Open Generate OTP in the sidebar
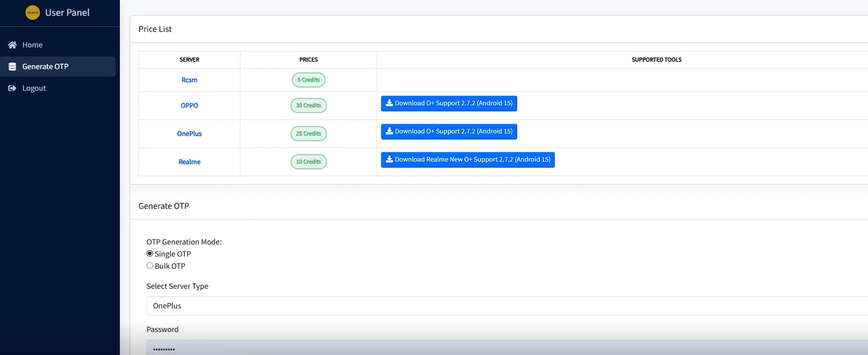 pyautogui.click(x=58, y=67)
